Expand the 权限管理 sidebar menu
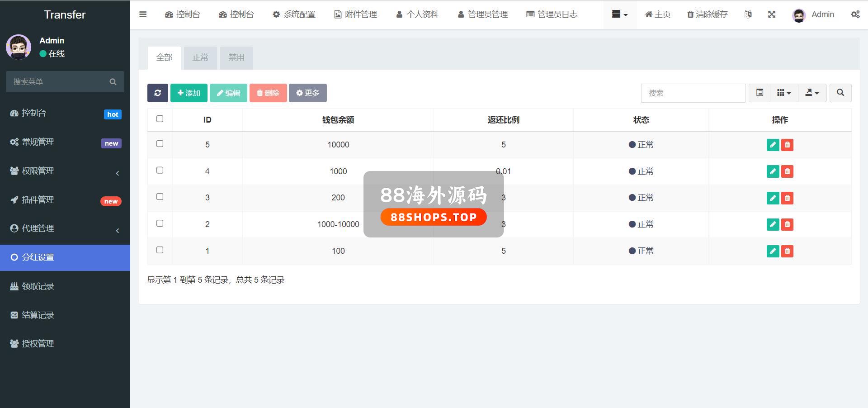This screenshot has width=868, height=408. point(65,171)
